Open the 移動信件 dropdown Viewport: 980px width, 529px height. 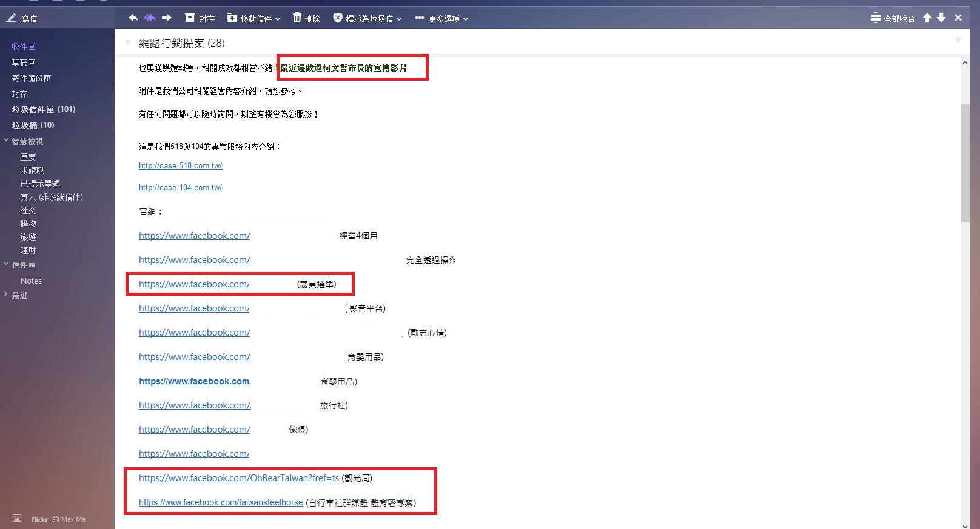(253, 18)
